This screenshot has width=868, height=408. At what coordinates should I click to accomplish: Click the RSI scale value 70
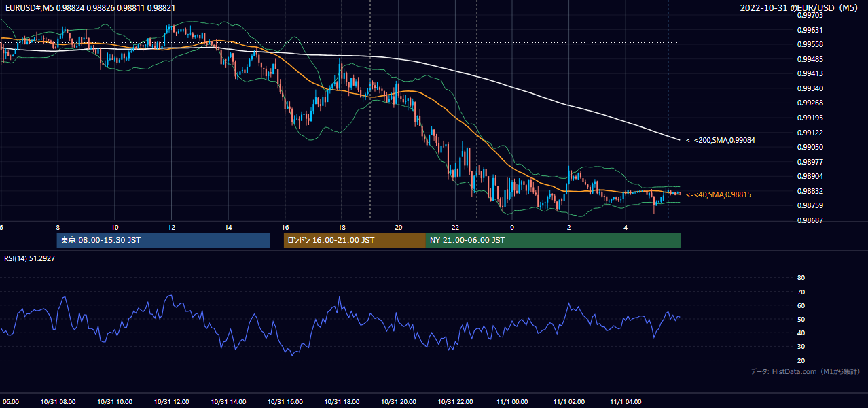click(801, 292)
